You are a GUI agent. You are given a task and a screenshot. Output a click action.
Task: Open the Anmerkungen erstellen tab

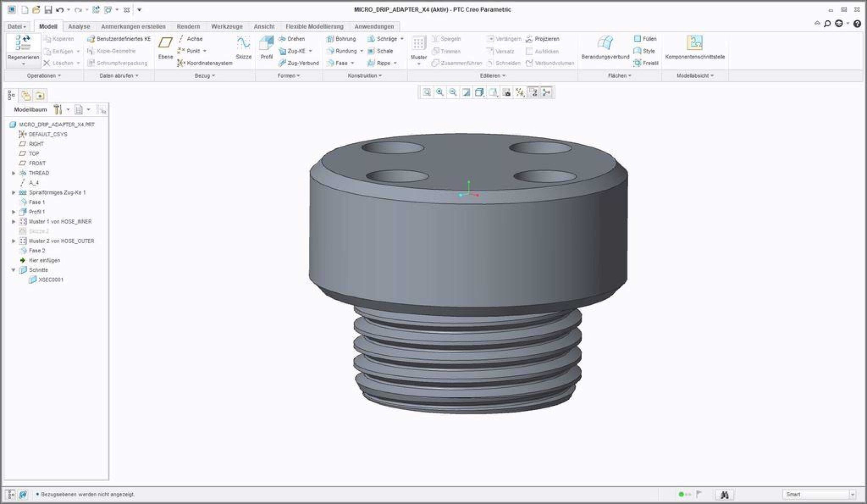click(x=133, y=26)
